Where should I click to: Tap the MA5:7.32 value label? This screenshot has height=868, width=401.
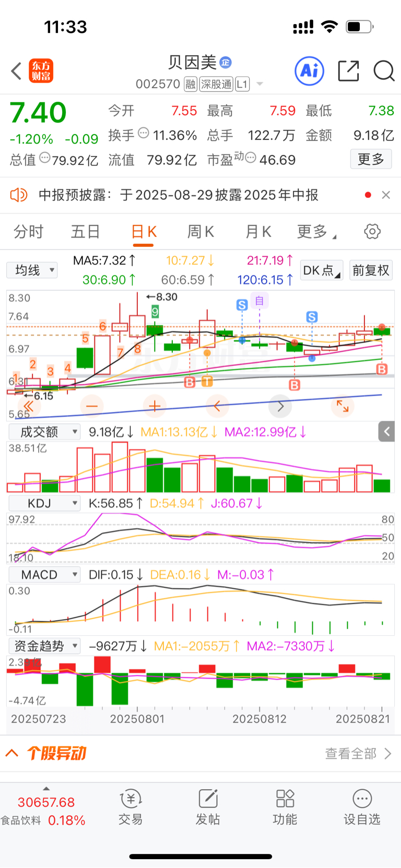click(104, 260)
